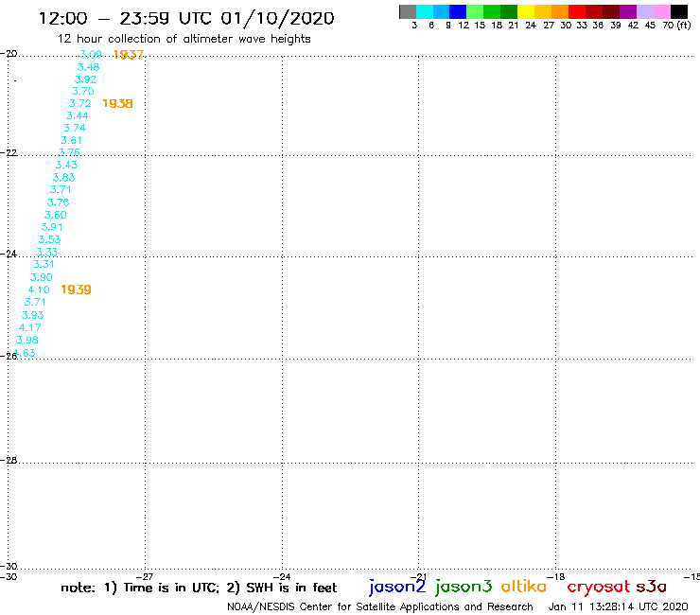700x615 pixels.
Task: Select the 4.17 wave height reading
Action: click(30, 327)
